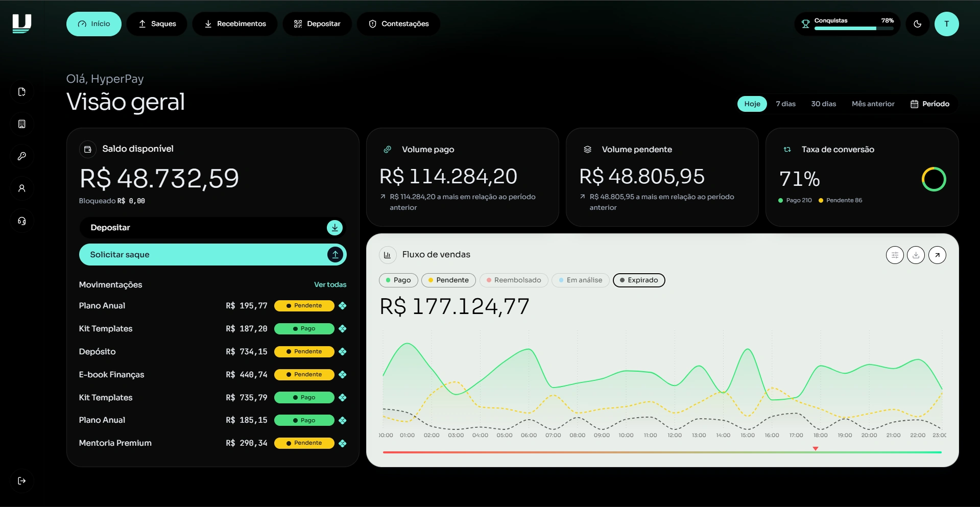Click the Conquistas trophy icon

[x=806, y=24]
